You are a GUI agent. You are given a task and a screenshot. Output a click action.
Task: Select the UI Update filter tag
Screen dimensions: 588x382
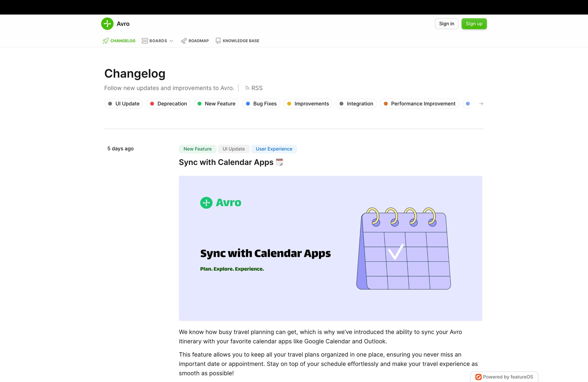pos(124,104)
